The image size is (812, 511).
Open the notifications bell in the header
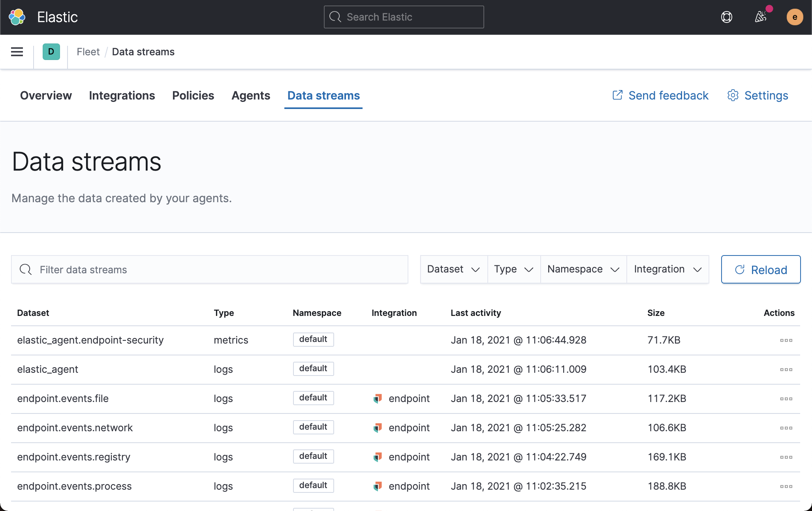pyautogui.click(x=761, y=17)
